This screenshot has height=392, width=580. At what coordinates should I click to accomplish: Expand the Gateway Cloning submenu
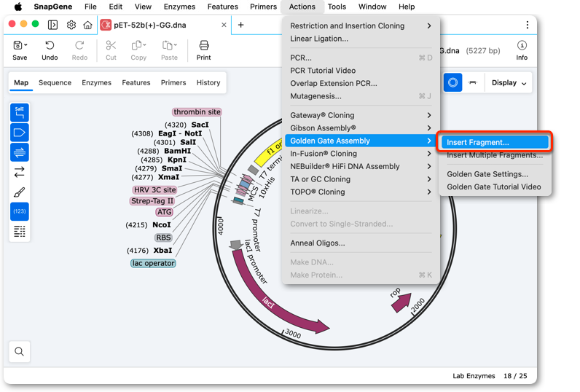point(360,115)
